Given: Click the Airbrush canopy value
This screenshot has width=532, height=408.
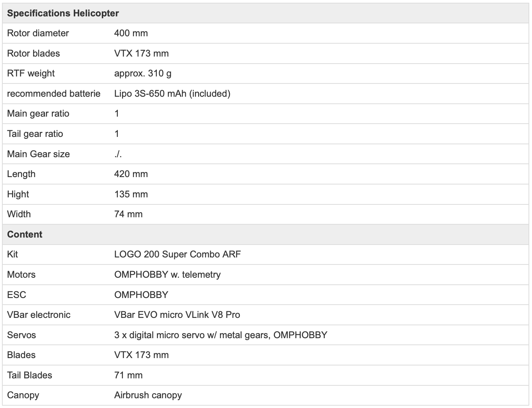Looking at the screenshot, I should tap(148, 395).
